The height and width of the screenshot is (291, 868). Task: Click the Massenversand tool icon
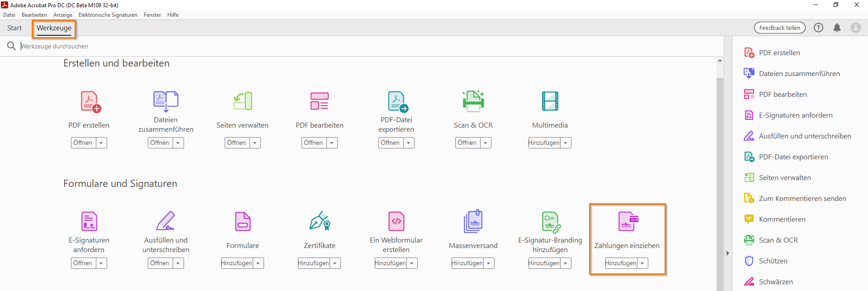pyautogui.click(x=473, y=221)
